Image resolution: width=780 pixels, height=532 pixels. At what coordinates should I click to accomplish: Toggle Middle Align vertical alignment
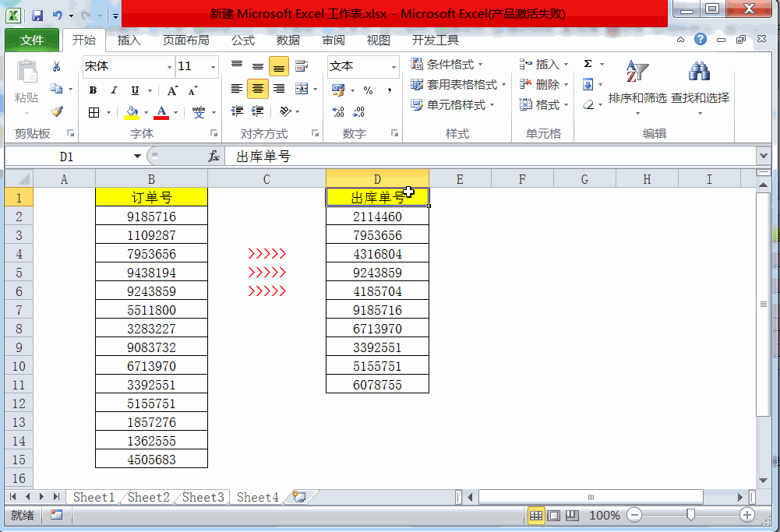258,65
